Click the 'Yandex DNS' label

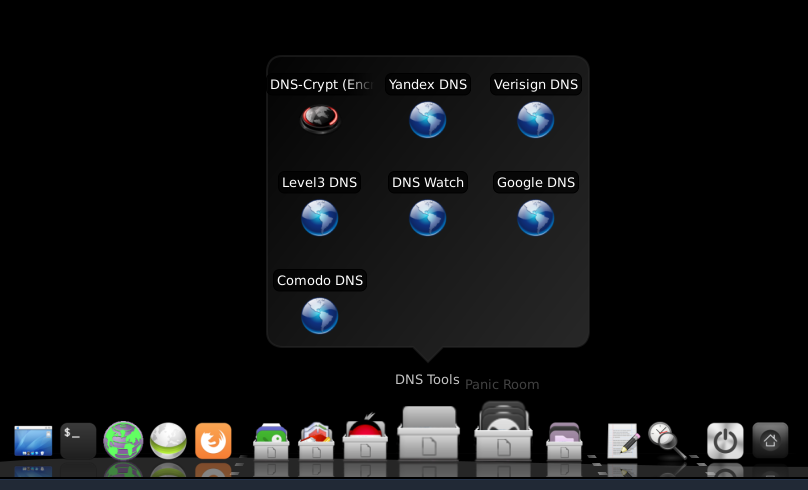coord(428,85)
